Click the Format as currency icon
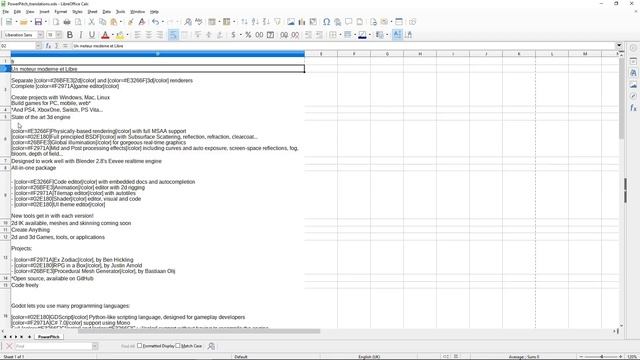Screen dimensions: 640x360 pos(233,35)
